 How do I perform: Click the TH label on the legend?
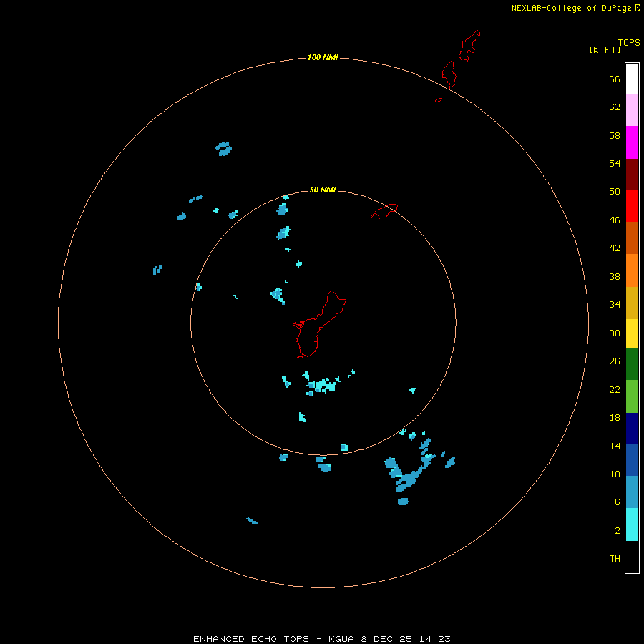(x=615, y=558)
